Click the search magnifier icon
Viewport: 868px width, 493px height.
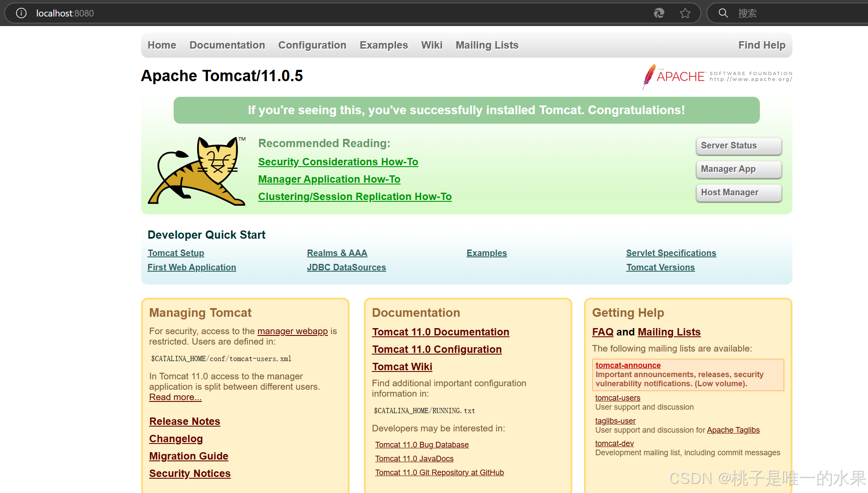[x=723, y=13]
